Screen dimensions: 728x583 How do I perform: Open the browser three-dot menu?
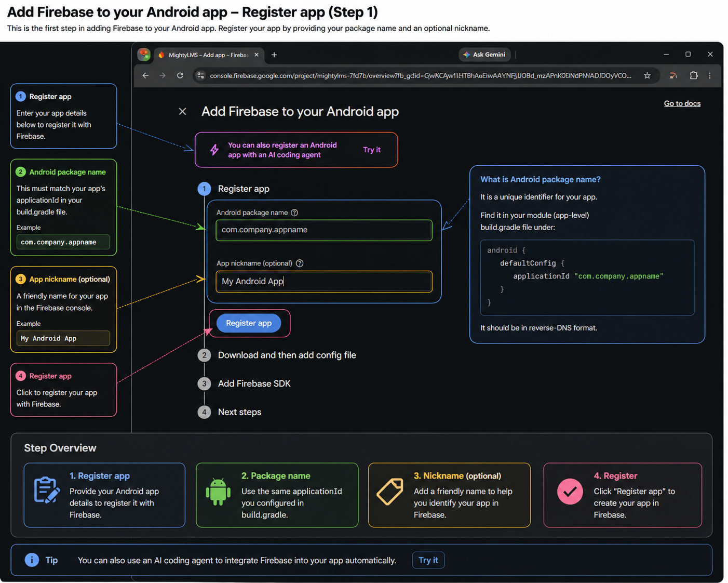pos(710,75)
